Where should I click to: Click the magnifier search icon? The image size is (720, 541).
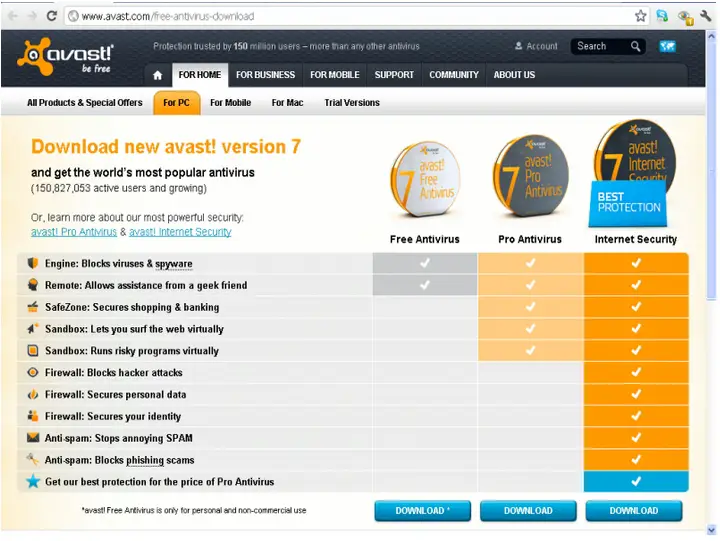636,46
